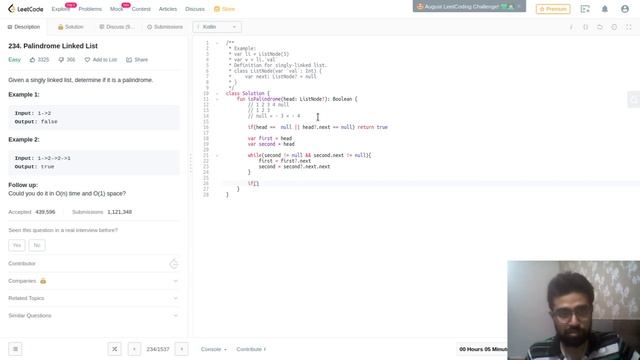Image resolution: width=640 pixels, height=360 pixels.
Task: Click the LeetCode logo
Action: click(x=26, y=9)
